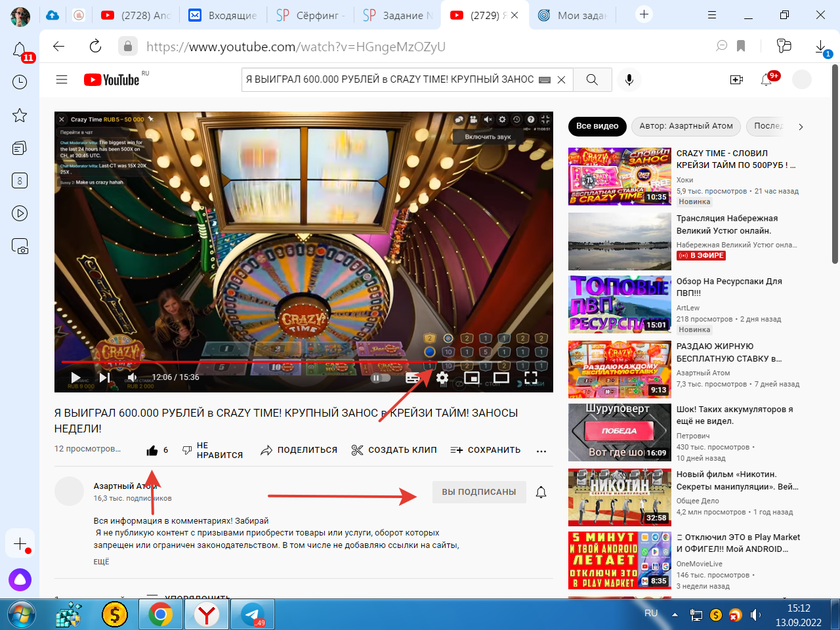
Task: Click the 'ВЫ ПОДПИСАНЫ' subscription button
Action: (x=479, y=492)
